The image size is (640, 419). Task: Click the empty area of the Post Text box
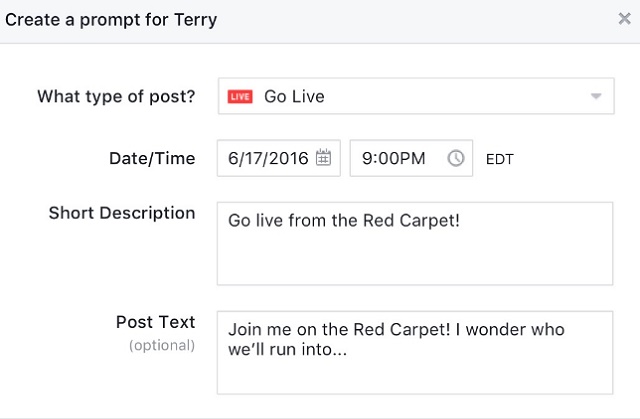coord(415,376)
